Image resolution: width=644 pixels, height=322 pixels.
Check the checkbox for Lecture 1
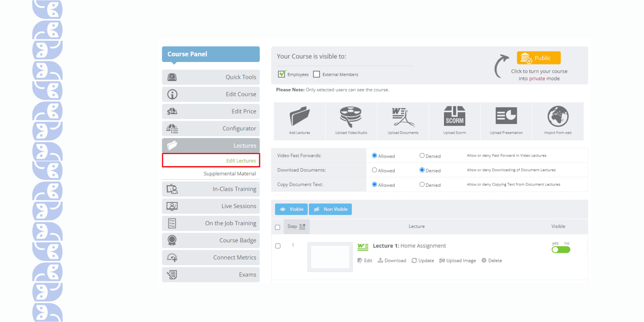278,246
